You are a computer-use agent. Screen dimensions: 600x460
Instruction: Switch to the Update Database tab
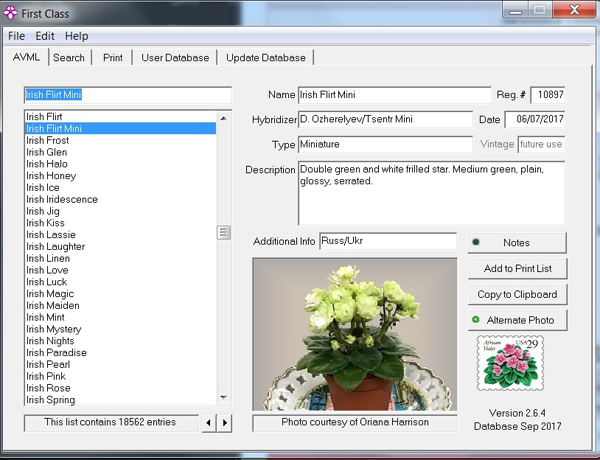pyautogui.click(x=266, y=57)
